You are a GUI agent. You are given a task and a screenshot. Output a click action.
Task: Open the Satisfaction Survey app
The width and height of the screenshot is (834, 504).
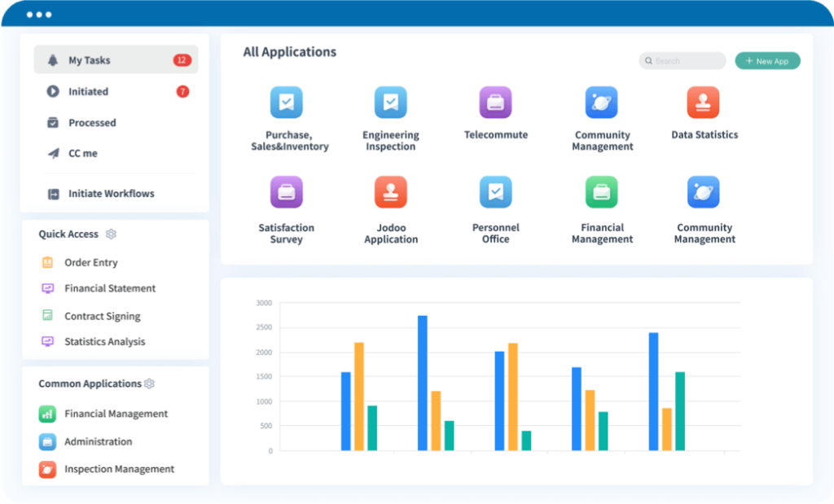pyautogui.click(x=287, y=192)
